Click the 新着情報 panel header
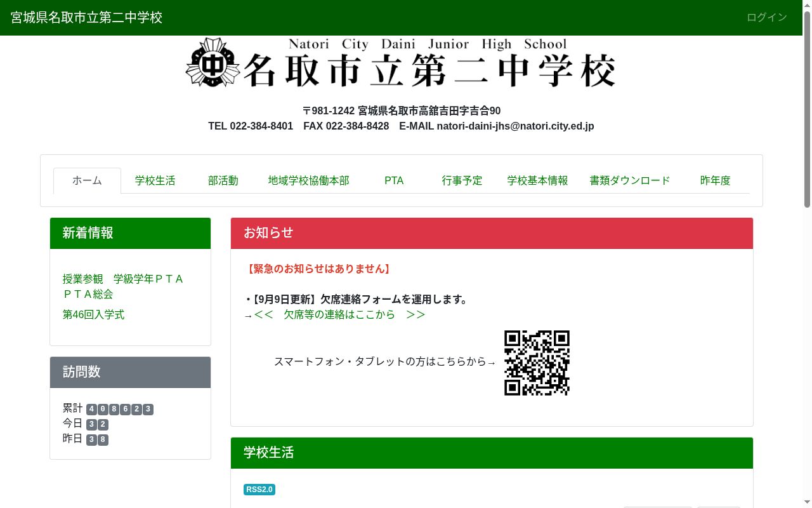This screenshot has width=812, height=508. [x=130, y=233]
